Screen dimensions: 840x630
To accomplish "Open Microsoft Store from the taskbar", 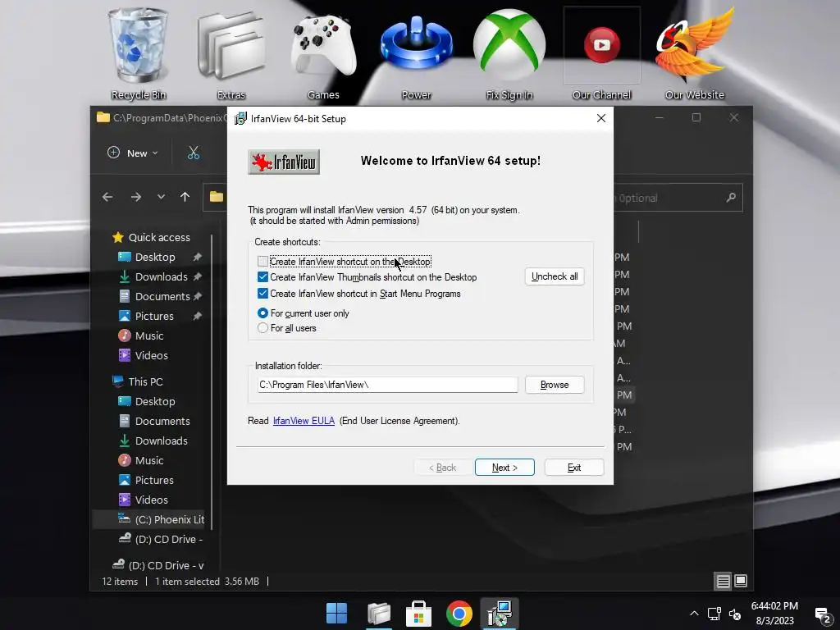I will pos(419,614).
